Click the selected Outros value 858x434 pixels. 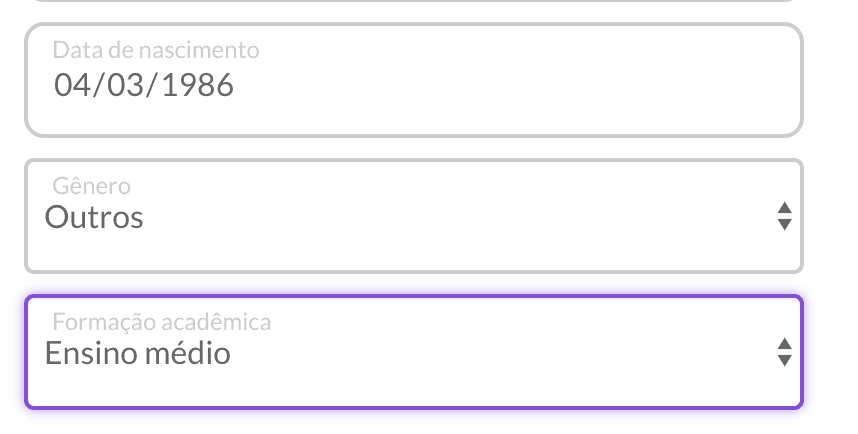pos(94,217)
